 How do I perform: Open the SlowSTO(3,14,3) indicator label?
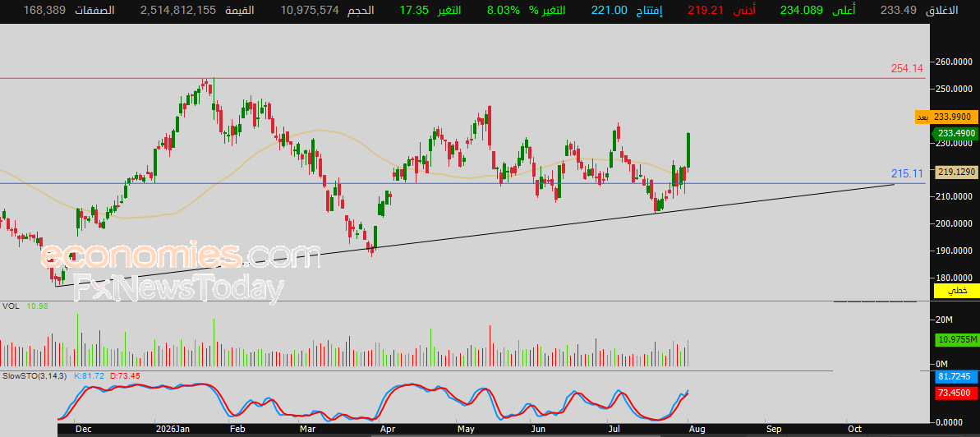[x=35, y=376]
